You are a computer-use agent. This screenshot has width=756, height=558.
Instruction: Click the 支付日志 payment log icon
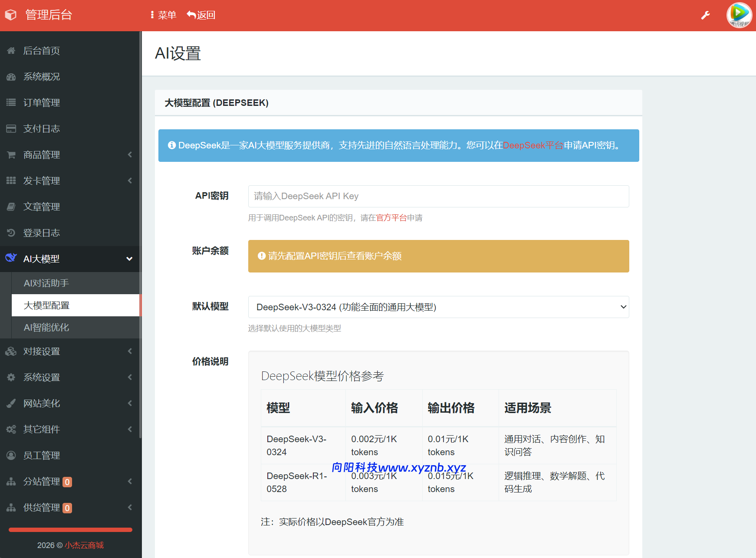11,128
